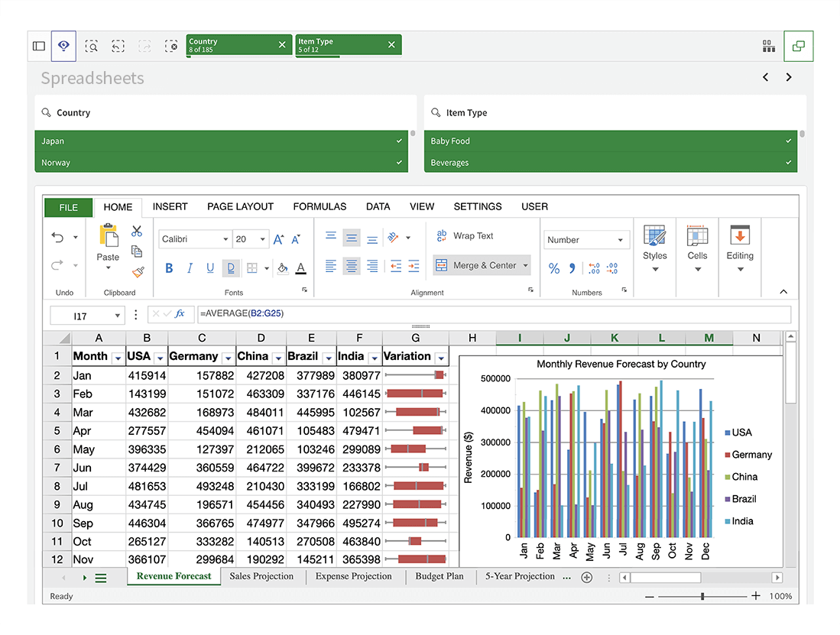Click the Merge & Center button
Image resolution: width=840 pixels, height=635 pixels.
[481, 264]
